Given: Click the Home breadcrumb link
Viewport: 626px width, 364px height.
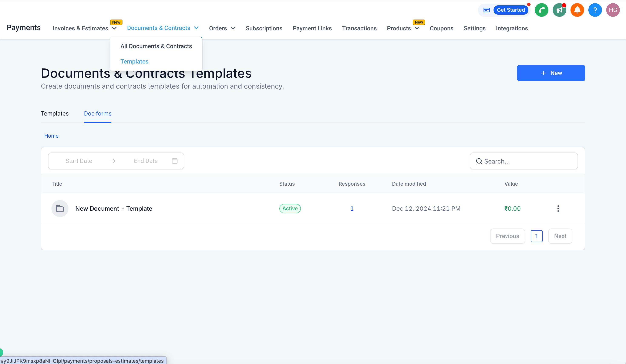Looking at the screenshot, I should [51, 136].
